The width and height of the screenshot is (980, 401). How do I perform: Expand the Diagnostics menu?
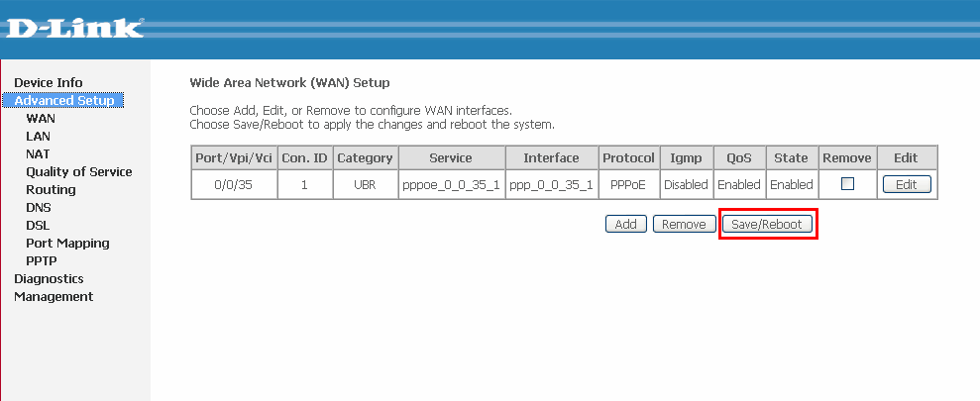click(49, 278)
